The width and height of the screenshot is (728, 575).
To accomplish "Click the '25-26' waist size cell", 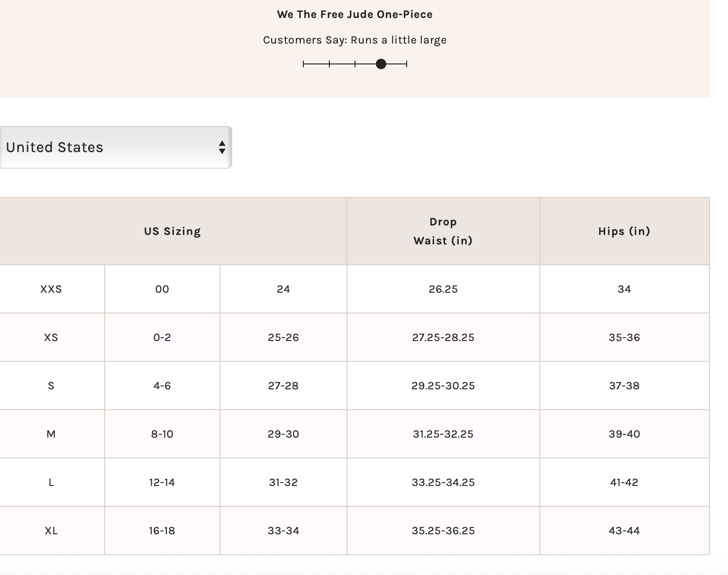I will pos(283,337).
